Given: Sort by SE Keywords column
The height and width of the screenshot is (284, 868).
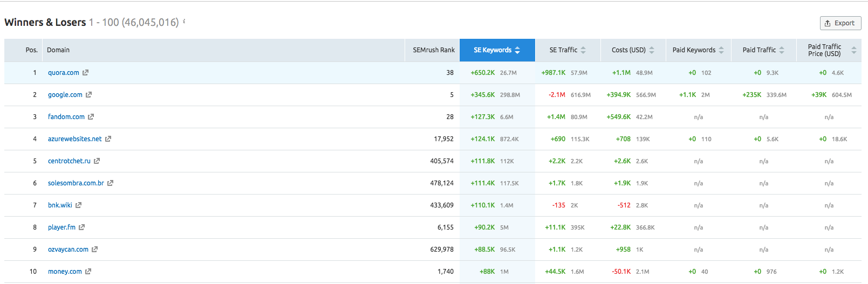Looking at the screenshot, I should (497, 50).
